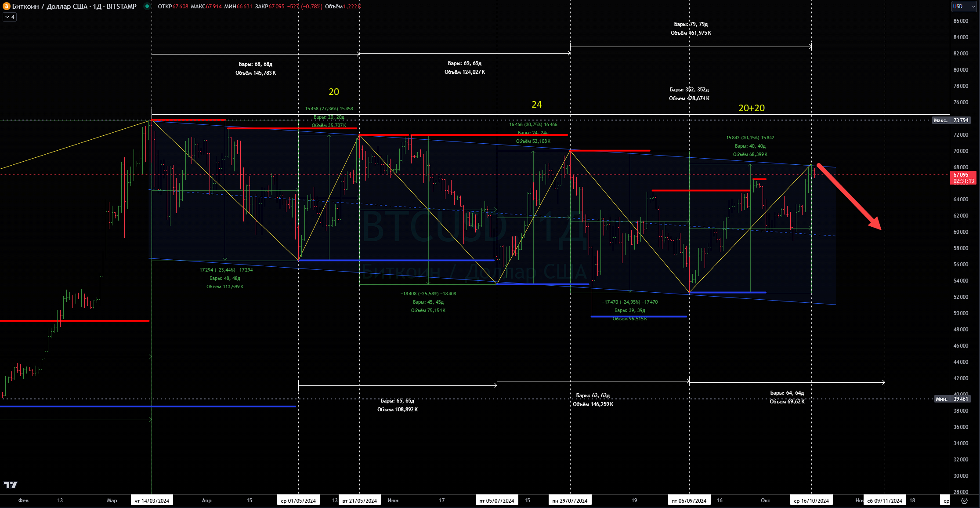Click the date range label Бары: 68, 68д

click(256, 64)
